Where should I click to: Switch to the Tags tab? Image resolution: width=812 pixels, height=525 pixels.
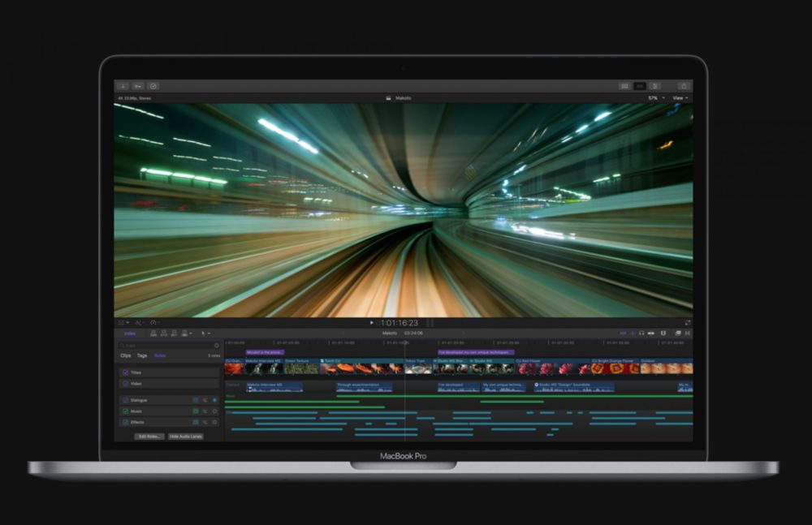(142, 355)
